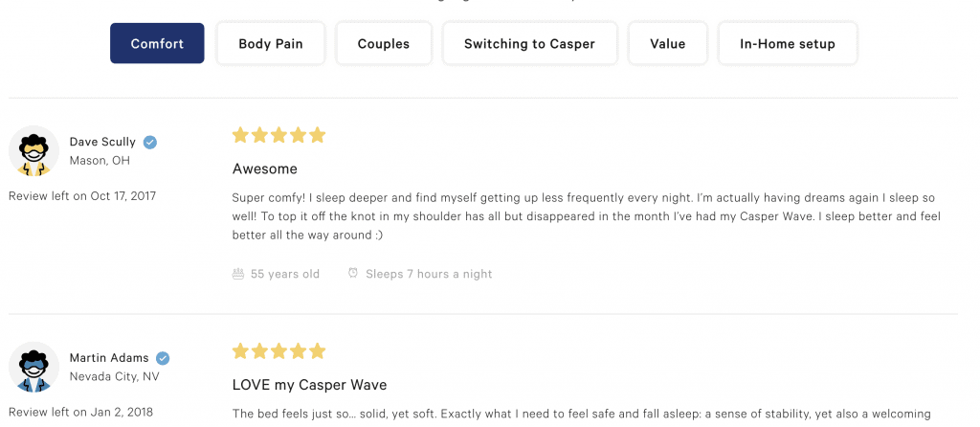The height and width of the screenshot is (427, 980).
Task: Click verified badge beside Dave Scully
Action: click(x=150, y=143)
